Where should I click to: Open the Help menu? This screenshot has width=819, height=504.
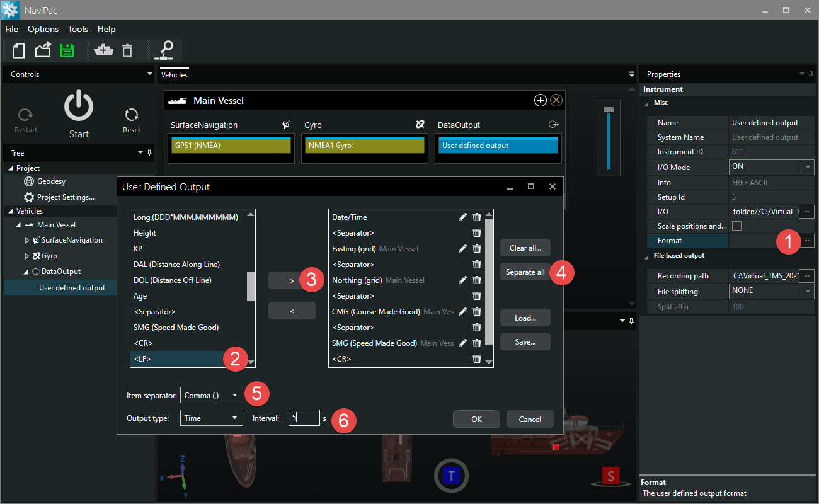click(x=106, y=29)
